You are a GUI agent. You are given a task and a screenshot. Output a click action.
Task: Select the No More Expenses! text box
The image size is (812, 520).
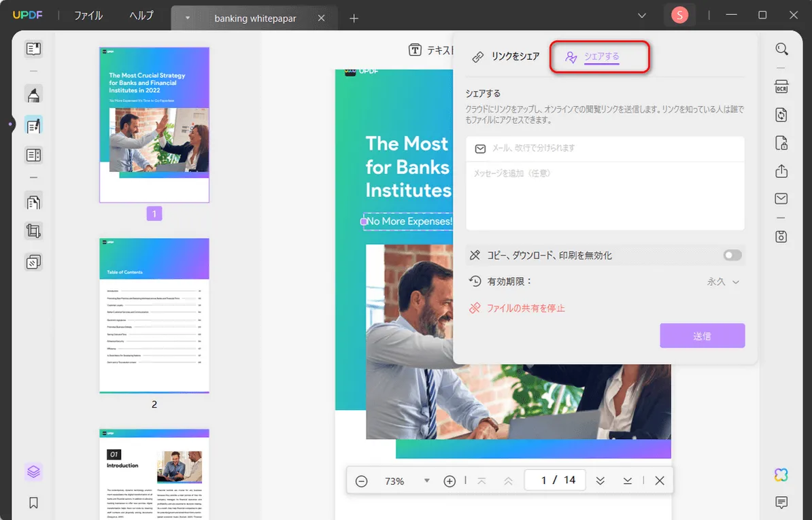pos(407,222)
